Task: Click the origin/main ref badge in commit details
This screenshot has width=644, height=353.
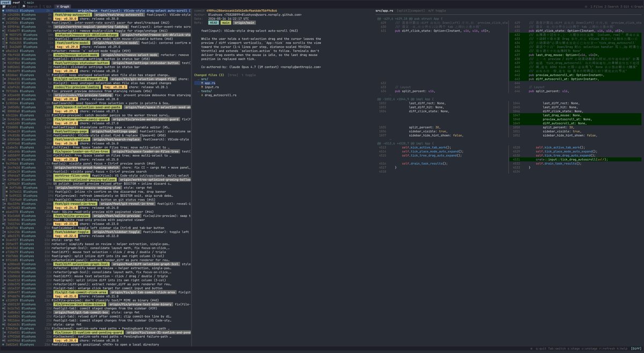Action: pos(244,23)
